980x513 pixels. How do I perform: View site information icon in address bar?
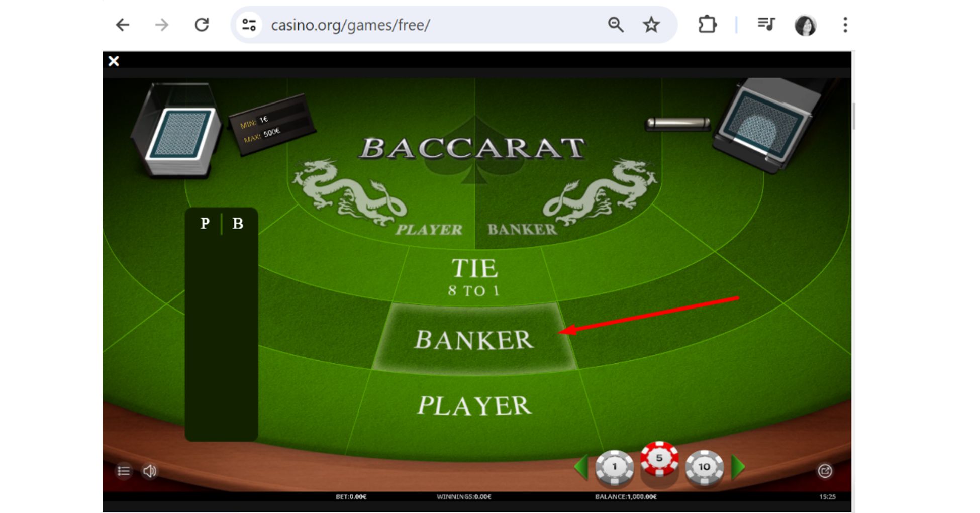[x=249, y=25]
